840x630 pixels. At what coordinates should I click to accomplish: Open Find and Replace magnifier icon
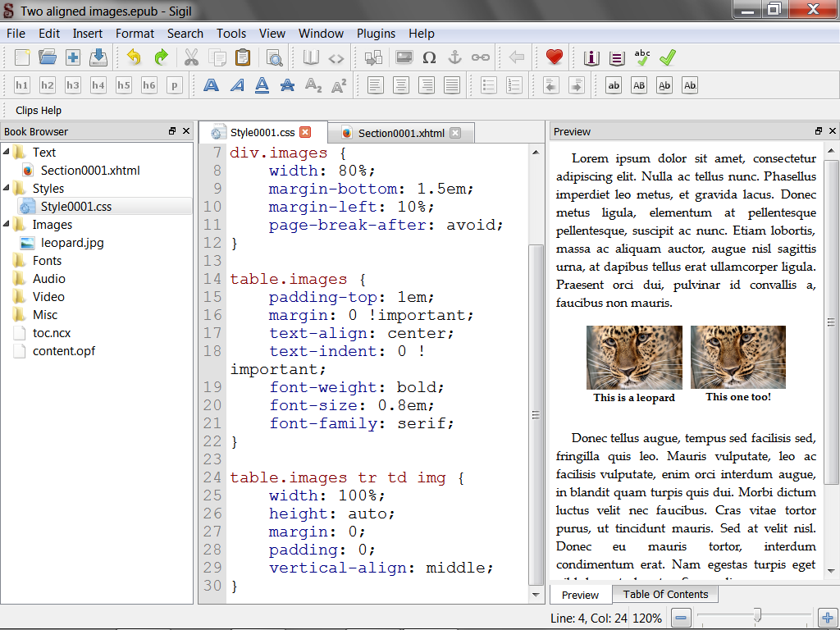coord(274,57)
